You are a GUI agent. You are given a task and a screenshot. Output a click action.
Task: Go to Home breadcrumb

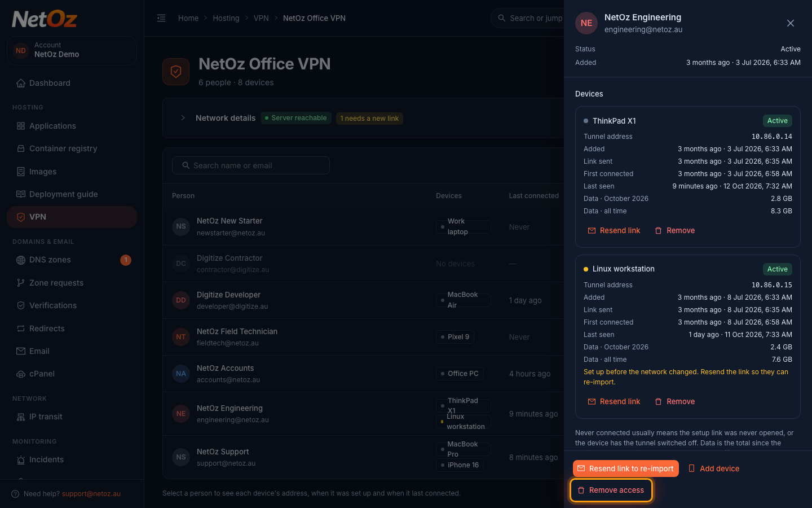188,18
